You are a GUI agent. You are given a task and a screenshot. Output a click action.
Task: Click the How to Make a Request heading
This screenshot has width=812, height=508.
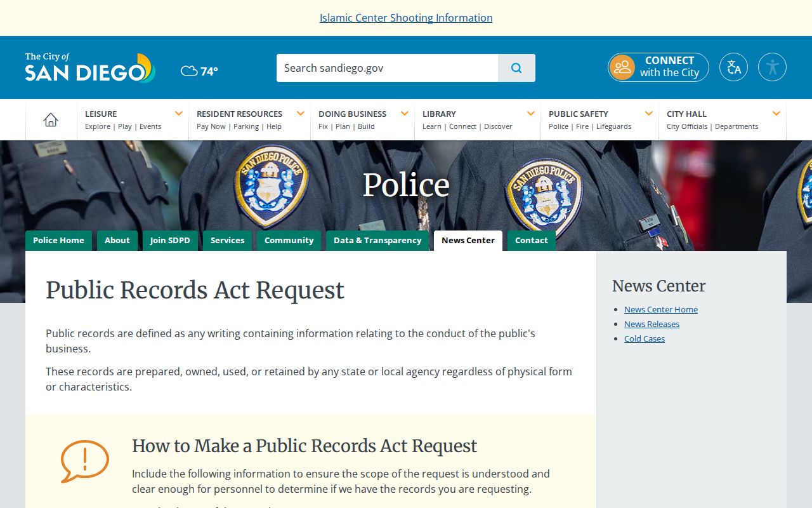point(304,446)
